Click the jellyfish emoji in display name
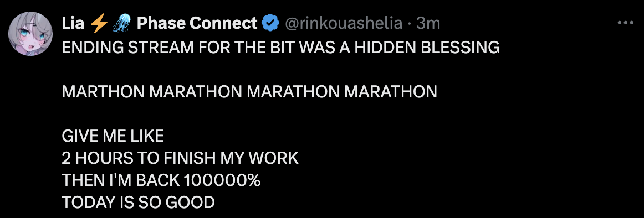 click(121, 24)
